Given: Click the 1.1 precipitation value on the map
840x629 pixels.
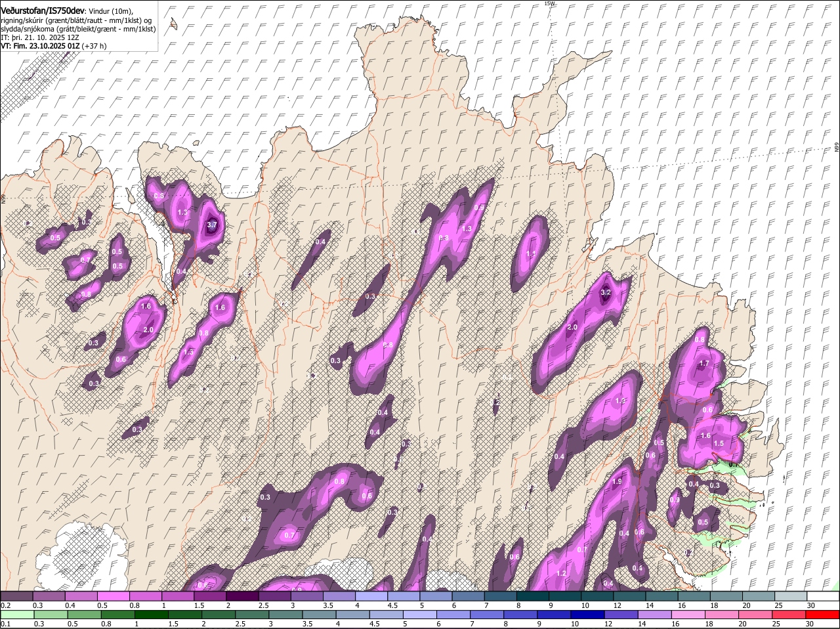Looking at the screenshot, I should (530, 254).
